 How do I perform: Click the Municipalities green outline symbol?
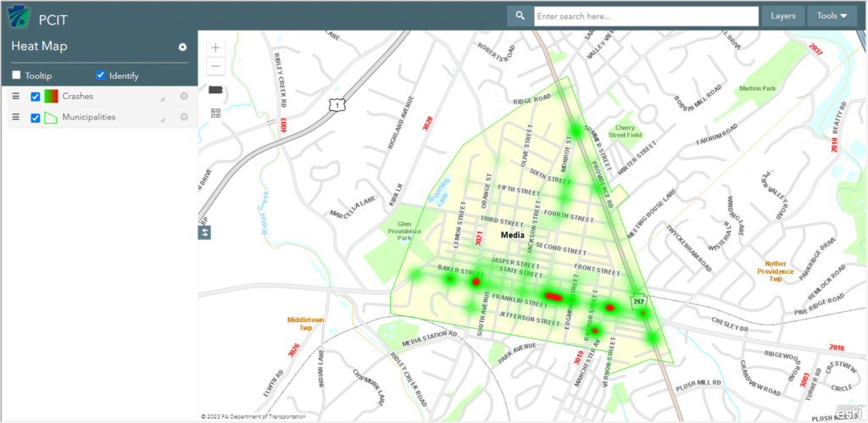click(x=51, y=117)
